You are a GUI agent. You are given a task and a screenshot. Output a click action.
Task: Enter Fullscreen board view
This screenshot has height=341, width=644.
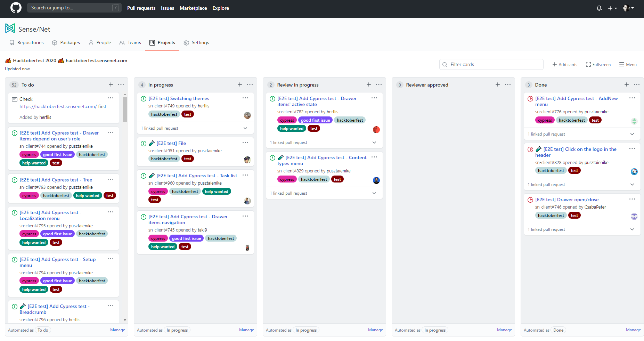click(x=598, y=65)
